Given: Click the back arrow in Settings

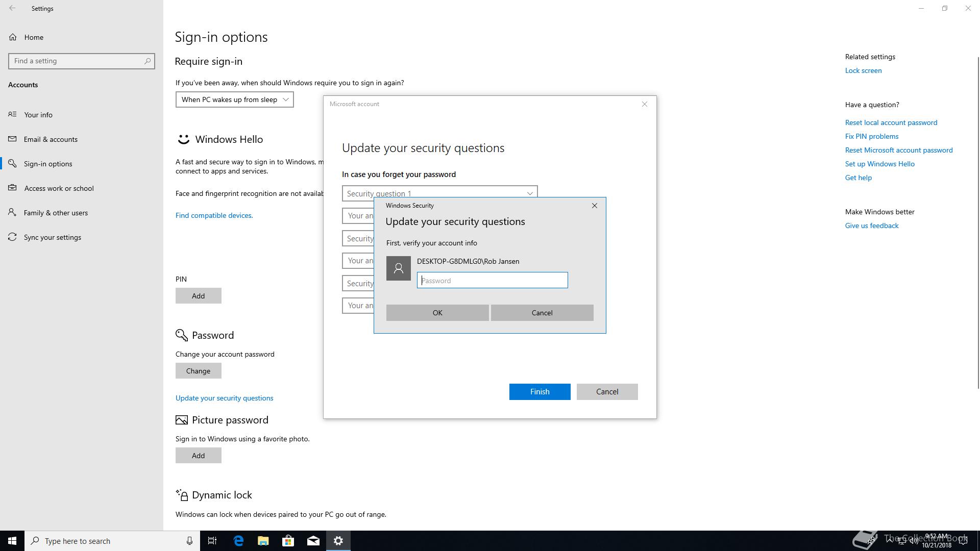Looking at the screenshot, I should [12, 8].
